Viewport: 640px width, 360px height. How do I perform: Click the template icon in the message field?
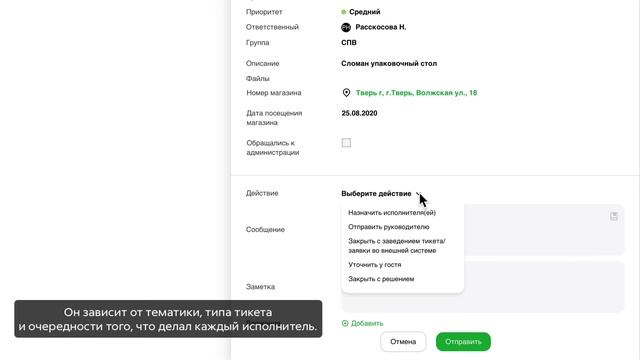click(614, 216)
